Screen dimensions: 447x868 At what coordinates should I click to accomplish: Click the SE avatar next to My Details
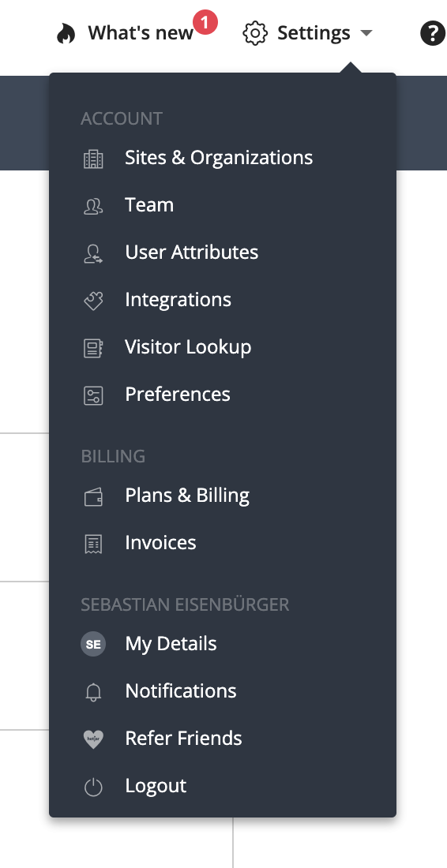click(x=93, y=645)
